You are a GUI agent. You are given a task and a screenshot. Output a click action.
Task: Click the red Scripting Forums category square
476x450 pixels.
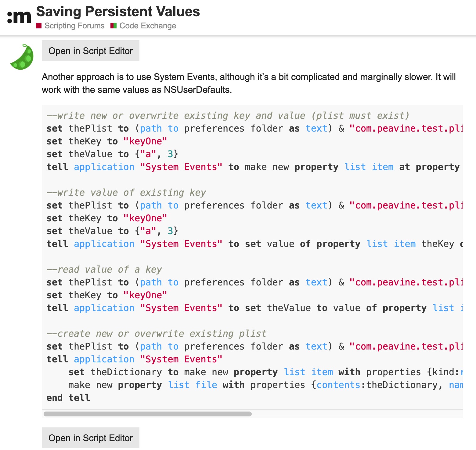coord(39,26)
